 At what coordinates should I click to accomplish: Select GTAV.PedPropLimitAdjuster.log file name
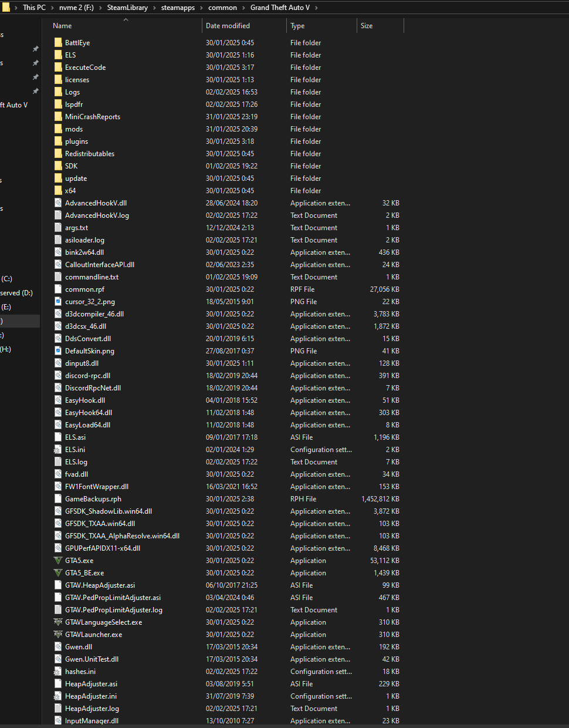click(x=114, y=610)
